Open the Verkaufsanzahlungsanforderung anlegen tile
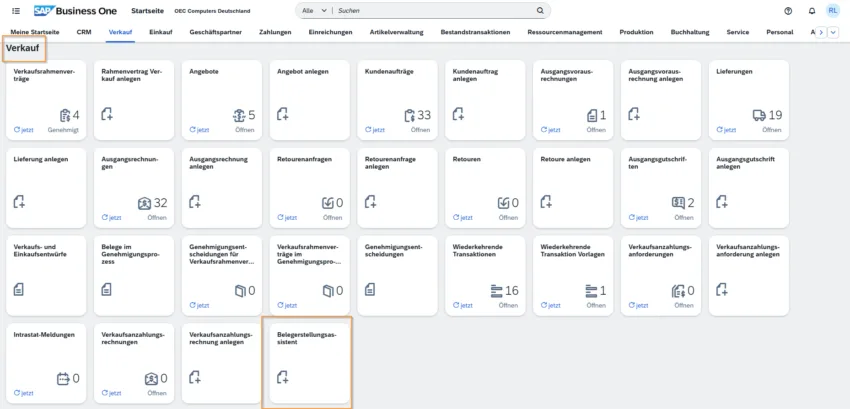The height and width of the screenshot is (409, 850). coord(749,276)
